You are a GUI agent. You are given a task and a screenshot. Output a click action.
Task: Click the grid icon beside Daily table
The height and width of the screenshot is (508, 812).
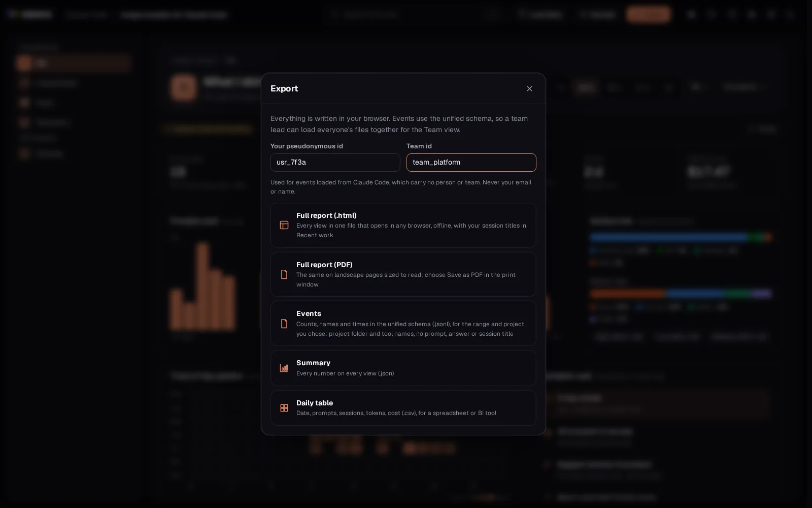(x=284, y=408)
